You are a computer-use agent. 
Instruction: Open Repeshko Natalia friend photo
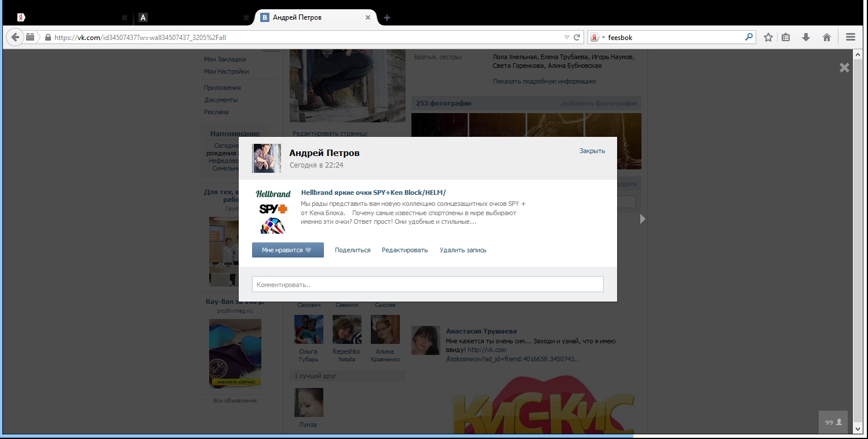click(347, 329)
